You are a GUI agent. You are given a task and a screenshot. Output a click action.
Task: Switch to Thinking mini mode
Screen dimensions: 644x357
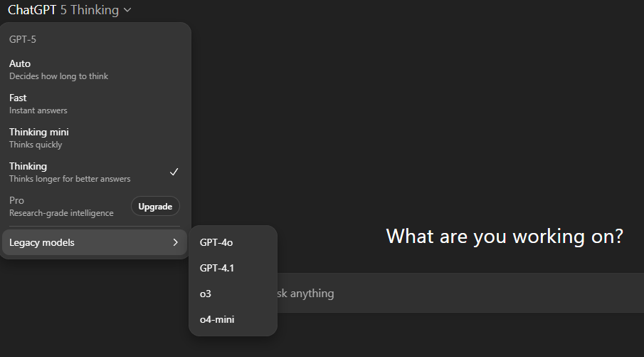point(95,138)
